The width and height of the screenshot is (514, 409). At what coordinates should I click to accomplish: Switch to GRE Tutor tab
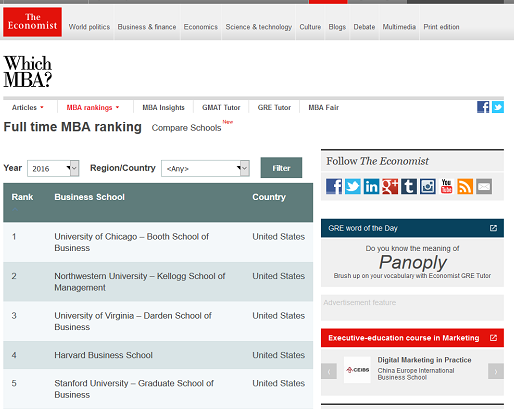tap(274, 107)
